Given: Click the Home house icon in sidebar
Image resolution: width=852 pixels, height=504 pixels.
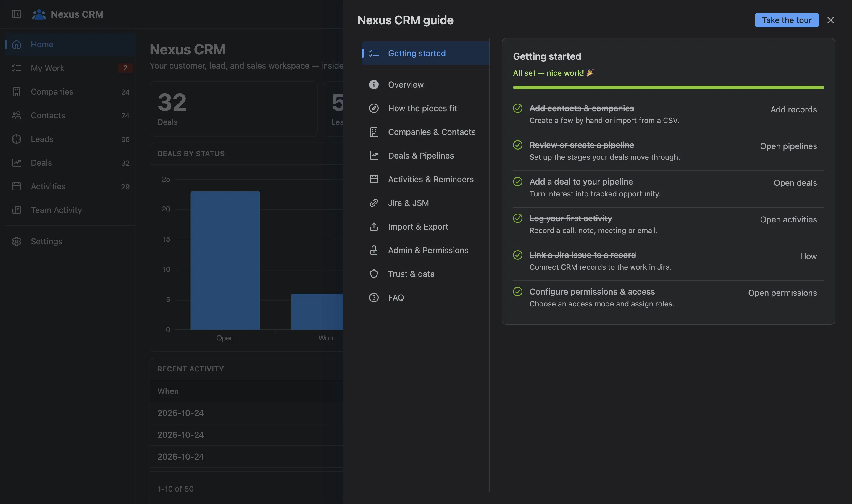Looking at the screenshot, I should pyautogui.click(x=16, y=44).
